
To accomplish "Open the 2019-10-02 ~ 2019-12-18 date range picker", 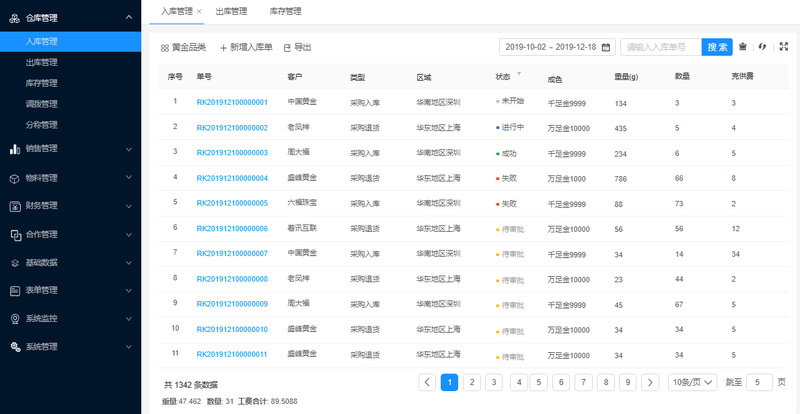I will pos(557,47).
